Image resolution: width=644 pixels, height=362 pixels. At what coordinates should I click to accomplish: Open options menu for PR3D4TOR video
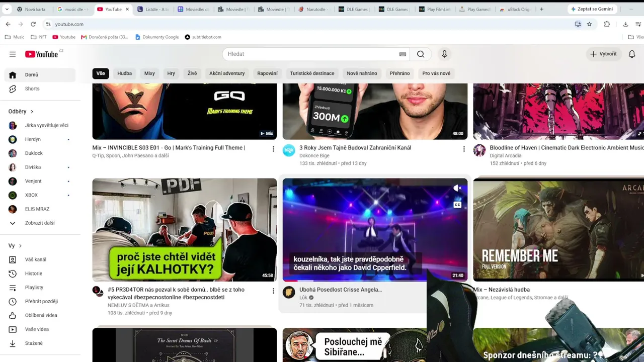274,291
